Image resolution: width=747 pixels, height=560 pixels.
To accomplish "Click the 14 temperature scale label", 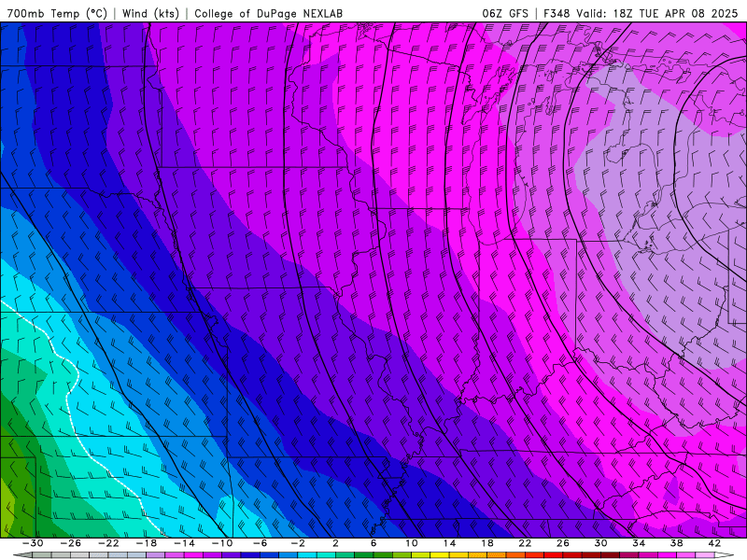I will (x=449, y=543).
